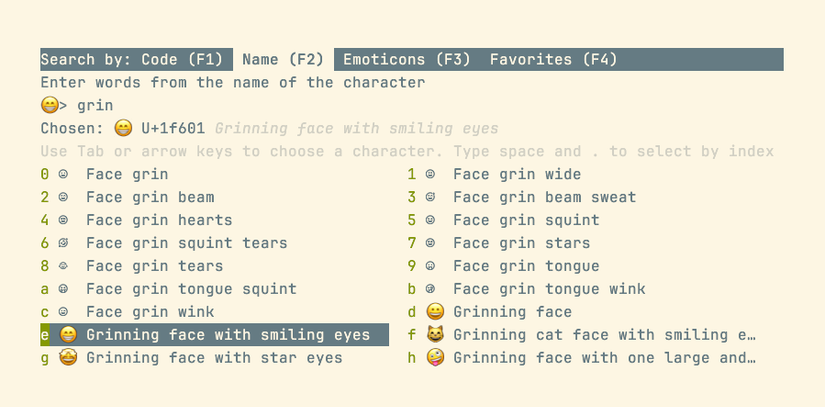Choose Grinning face with star eyes icon
Image resolution: width=825 pixels, height=407 pixels.
pos(67,358)
